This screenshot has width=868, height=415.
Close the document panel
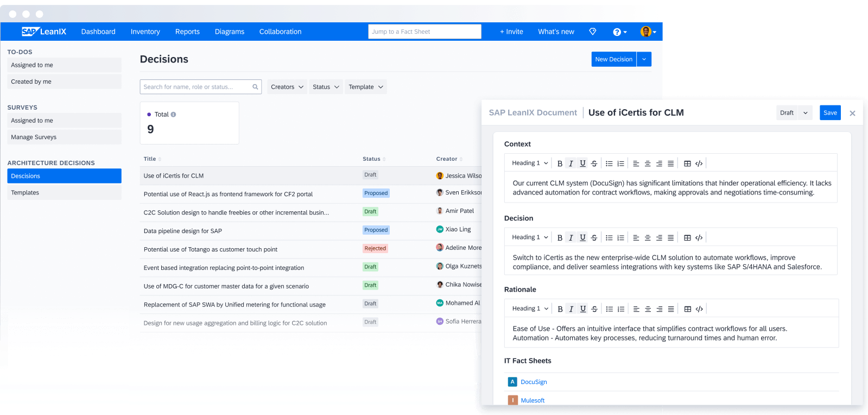pyautogui.click(x=852, y=113)
